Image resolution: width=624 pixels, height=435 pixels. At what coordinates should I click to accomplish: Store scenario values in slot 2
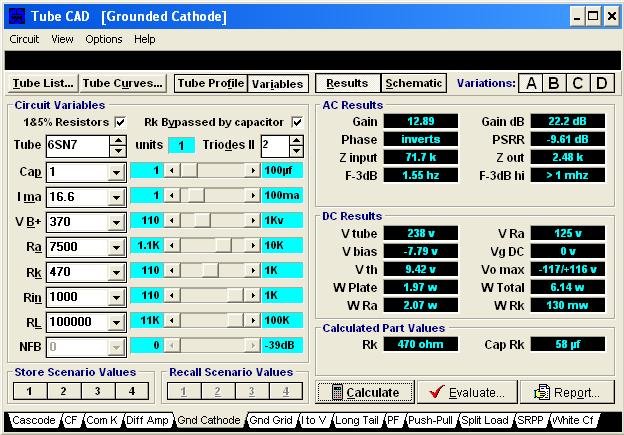coord(64,391)
